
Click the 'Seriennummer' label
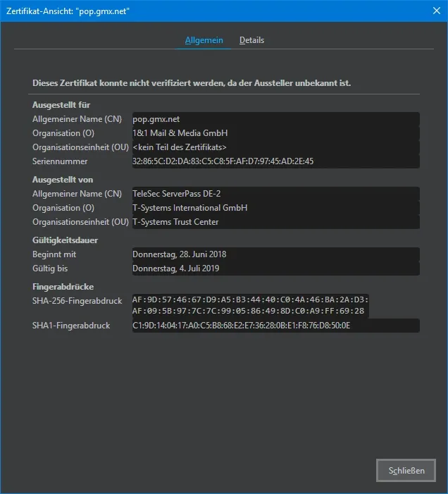(60, 161)
